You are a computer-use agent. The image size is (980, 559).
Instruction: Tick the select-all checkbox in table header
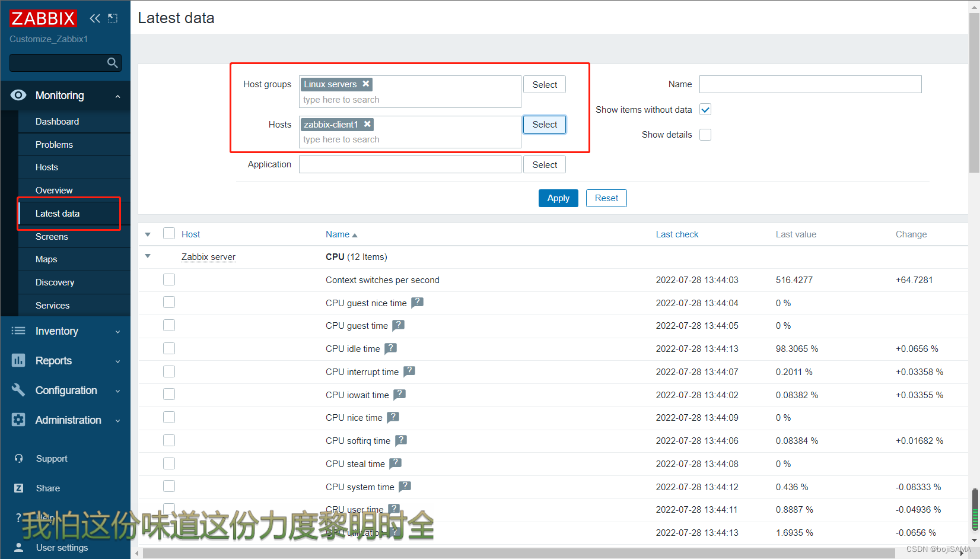169,233
